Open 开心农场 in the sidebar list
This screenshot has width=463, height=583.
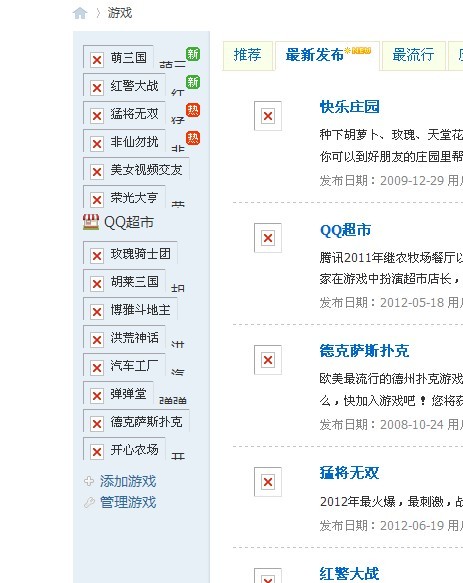pyautogui.click(x=134, y=450)
